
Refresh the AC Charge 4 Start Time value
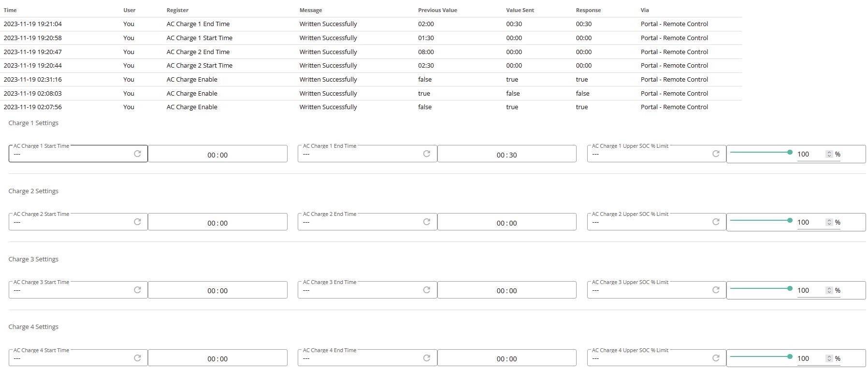(137, 358)
